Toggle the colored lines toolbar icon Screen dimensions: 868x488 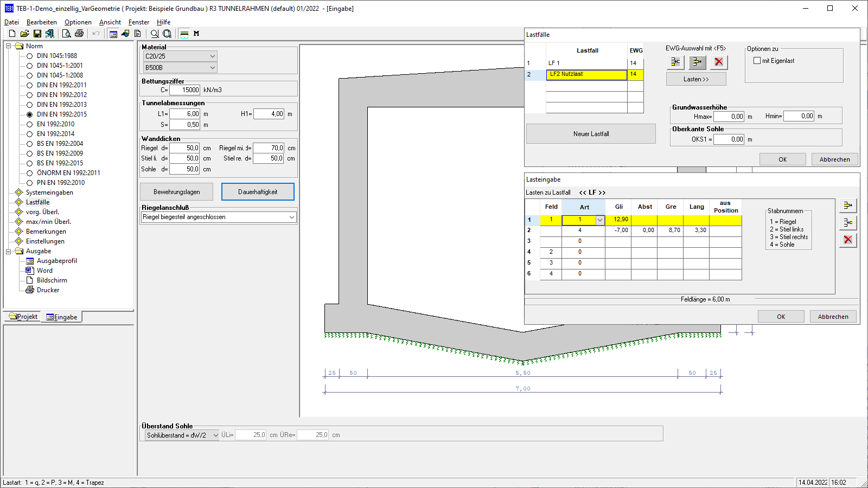coord(184,34)
